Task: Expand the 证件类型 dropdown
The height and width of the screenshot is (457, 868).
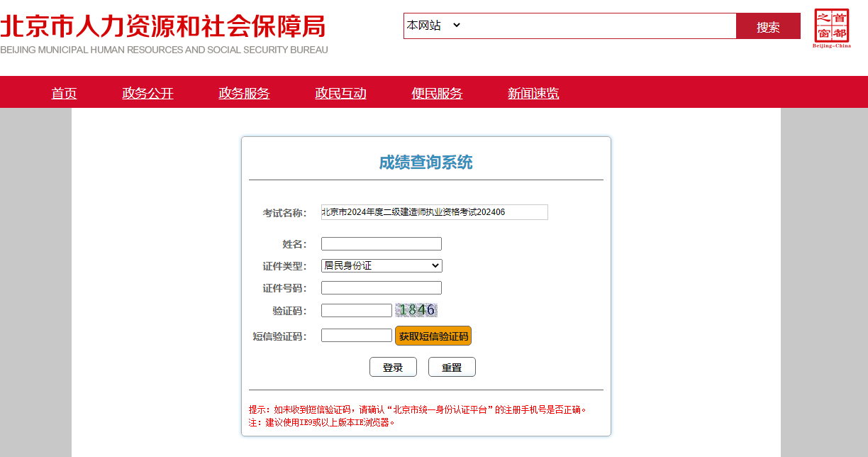Action: click(x=382, y=265)
